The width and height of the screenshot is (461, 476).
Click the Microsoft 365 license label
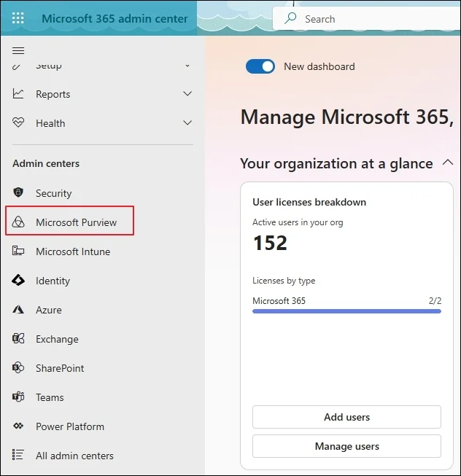[x=279, y=301]
